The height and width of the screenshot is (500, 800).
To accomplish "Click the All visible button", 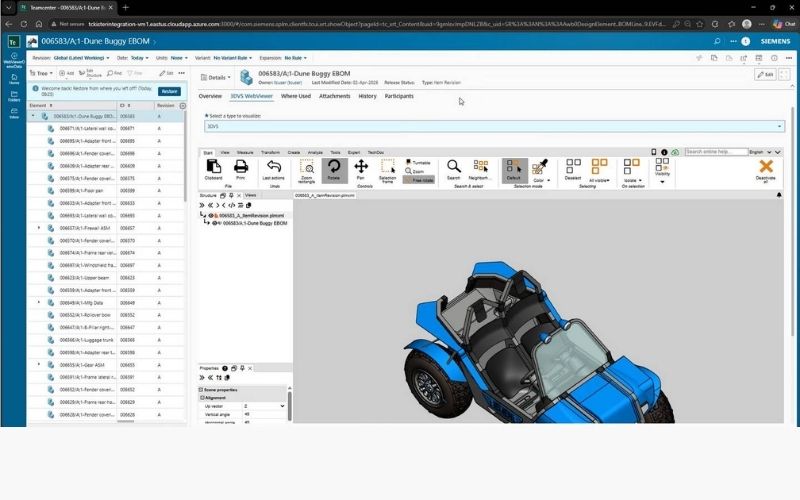I will tap(599, 170).
